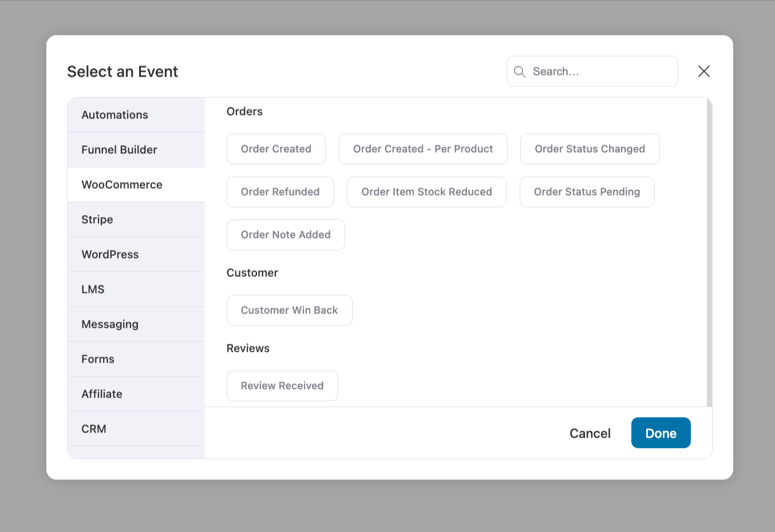Select the Customer Win Back event
775x532 pixels.
289,310
